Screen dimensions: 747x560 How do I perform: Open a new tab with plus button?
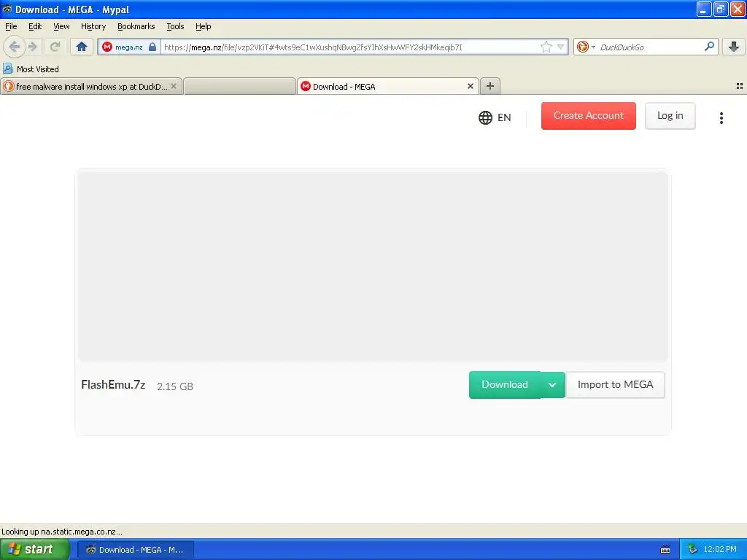point(489,86)
